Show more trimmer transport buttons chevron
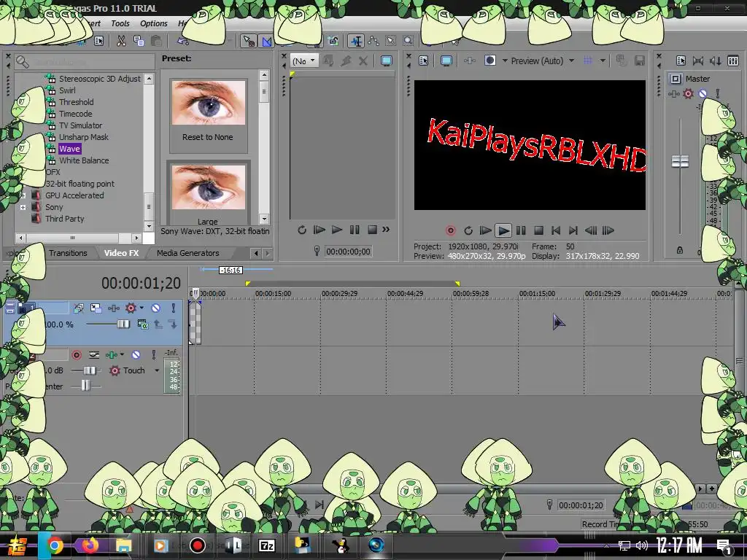Screen dimensions: 747x560 (386, 230)
